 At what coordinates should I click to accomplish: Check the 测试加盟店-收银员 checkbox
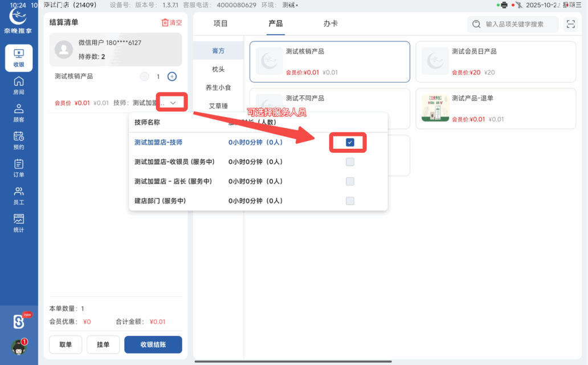click(x=349, y=162)
